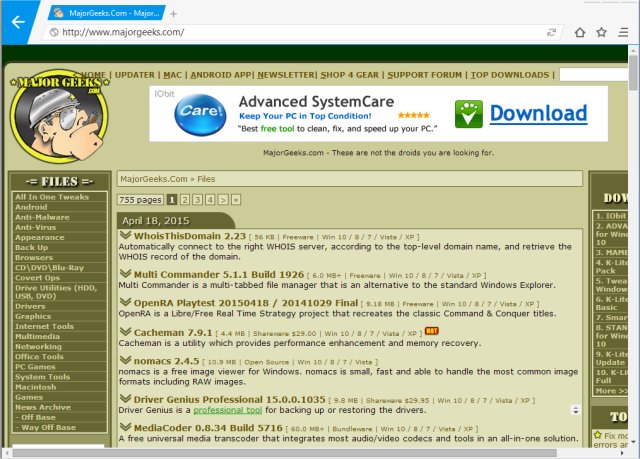Go to page 3 of files

point(198,200)
